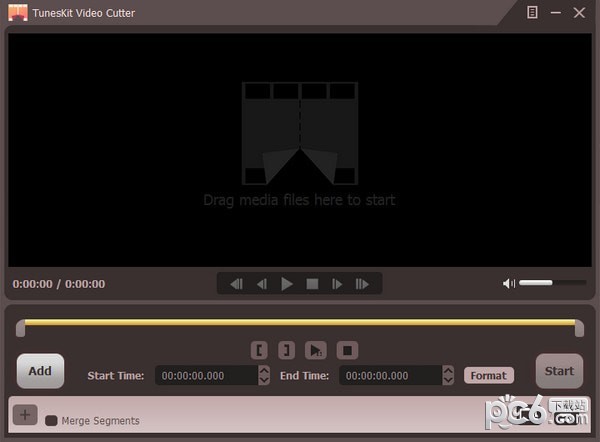Set segment end with right bracket icon
This screenshot has height=442, width=600.
286,350
